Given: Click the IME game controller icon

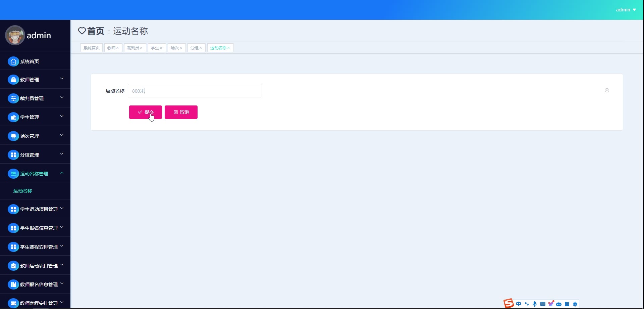Looking at the screenshot, I should coord(559,304).
